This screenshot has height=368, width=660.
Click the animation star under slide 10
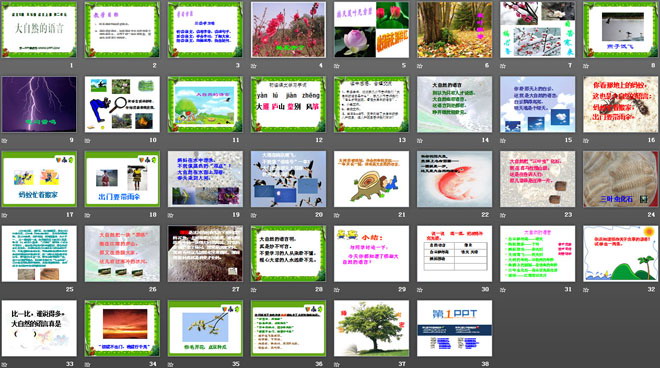[88, 141]
